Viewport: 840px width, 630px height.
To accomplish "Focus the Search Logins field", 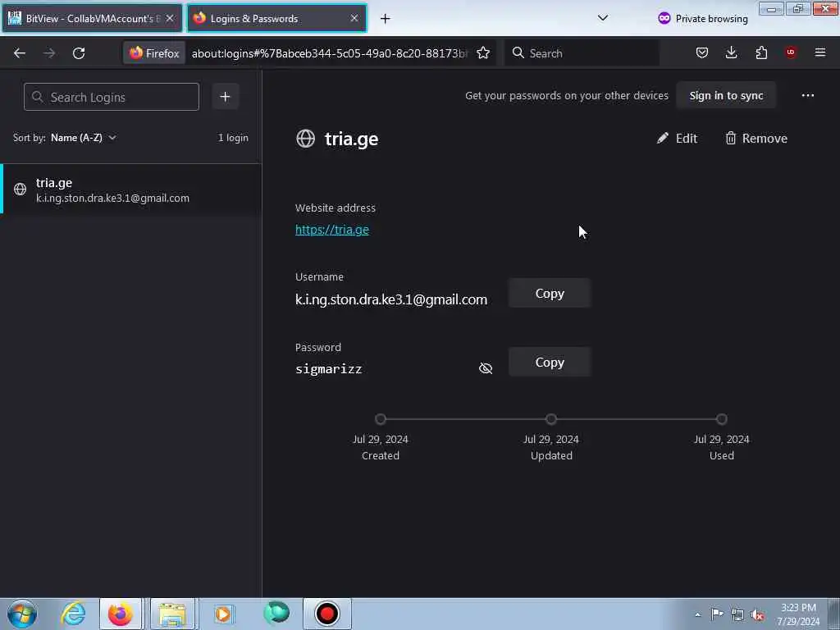I will [112, 97].
